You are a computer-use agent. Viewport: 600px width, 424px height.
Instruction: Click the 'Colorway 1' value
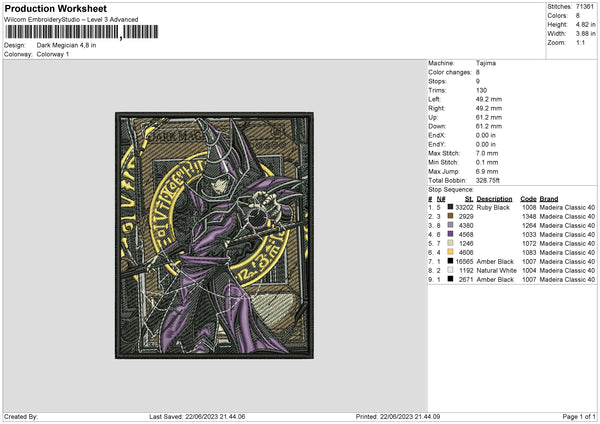click(53, 54)
